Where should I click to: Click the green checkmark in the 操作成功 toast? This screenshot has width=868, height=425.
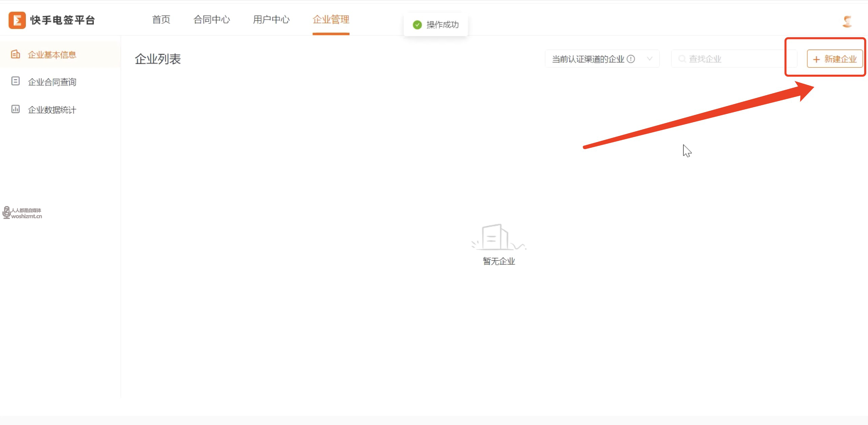417,24
